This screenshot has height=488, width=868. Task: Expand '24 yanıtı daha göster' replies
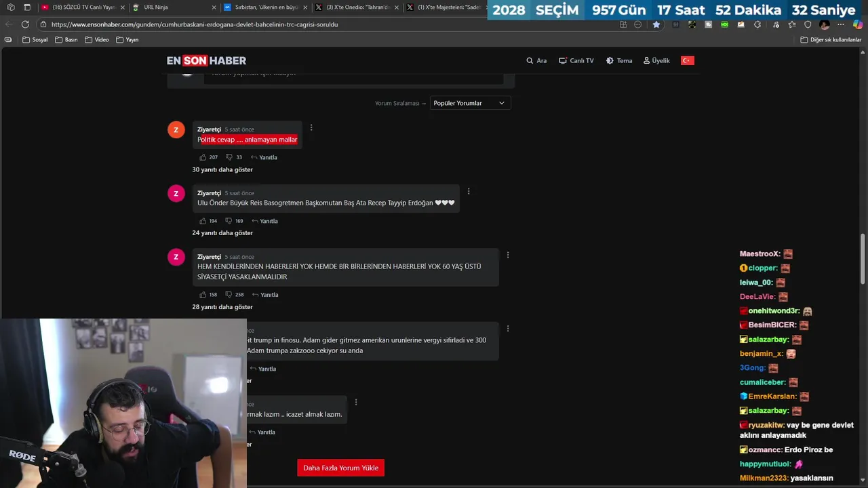[x=222, y=232]
